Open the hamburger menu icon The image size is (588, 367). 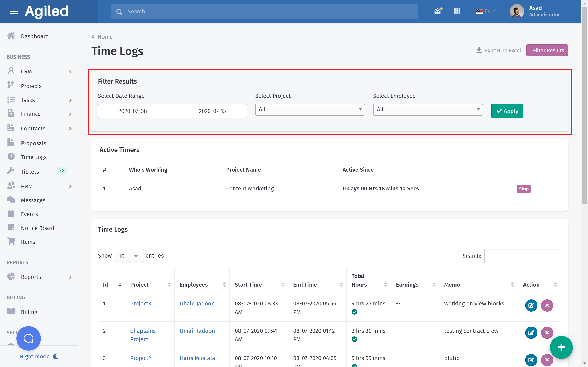pyautogui.click(x=14, y=11)
